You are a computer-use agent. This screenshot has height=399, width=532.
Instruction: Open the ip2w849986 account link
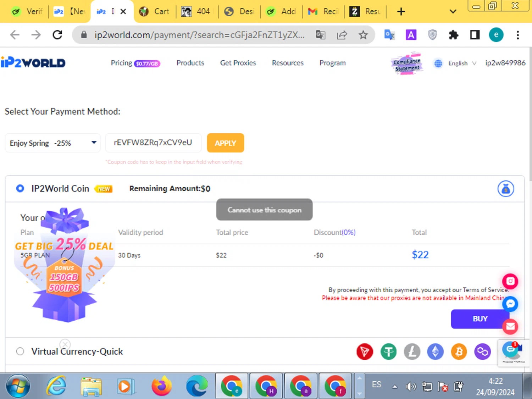click(505, 63)
